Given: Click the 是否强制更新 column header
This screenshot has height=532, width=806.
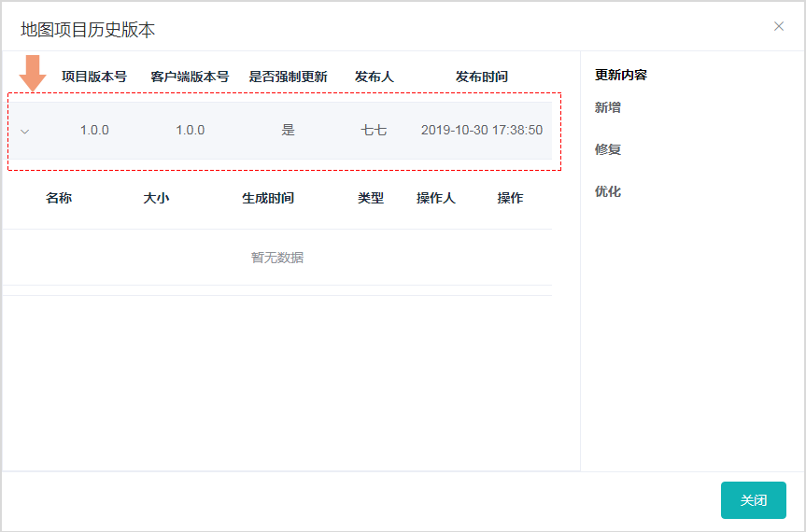Looking at the screenshot, I should point(288,77).
